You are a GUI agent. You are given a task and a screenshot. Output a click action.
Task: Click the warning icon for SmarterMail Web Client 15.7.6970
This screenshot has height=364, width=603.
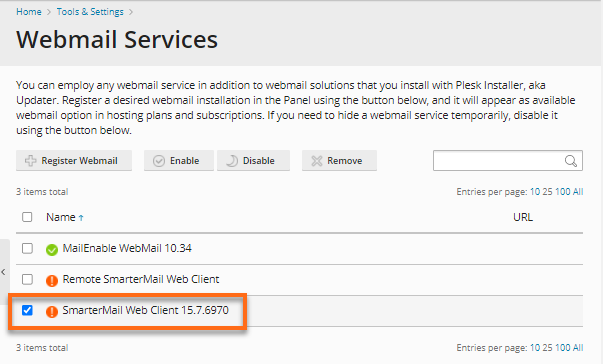(x=52, y=311)
